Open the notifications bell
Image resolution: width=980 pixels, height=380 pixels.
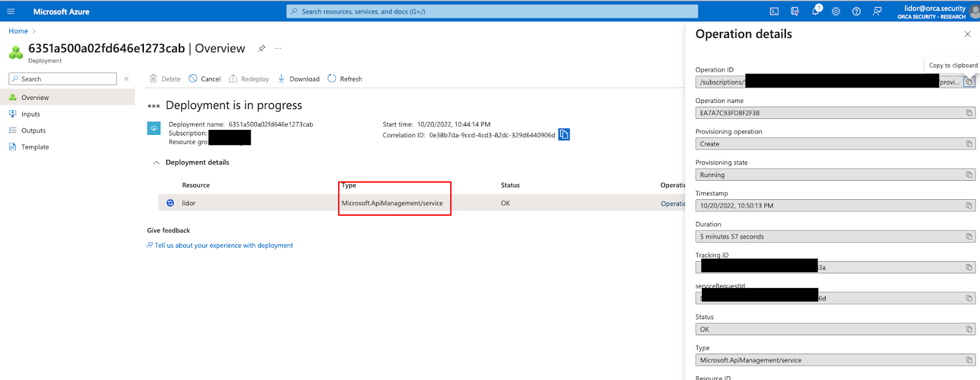tap(815, 11)
